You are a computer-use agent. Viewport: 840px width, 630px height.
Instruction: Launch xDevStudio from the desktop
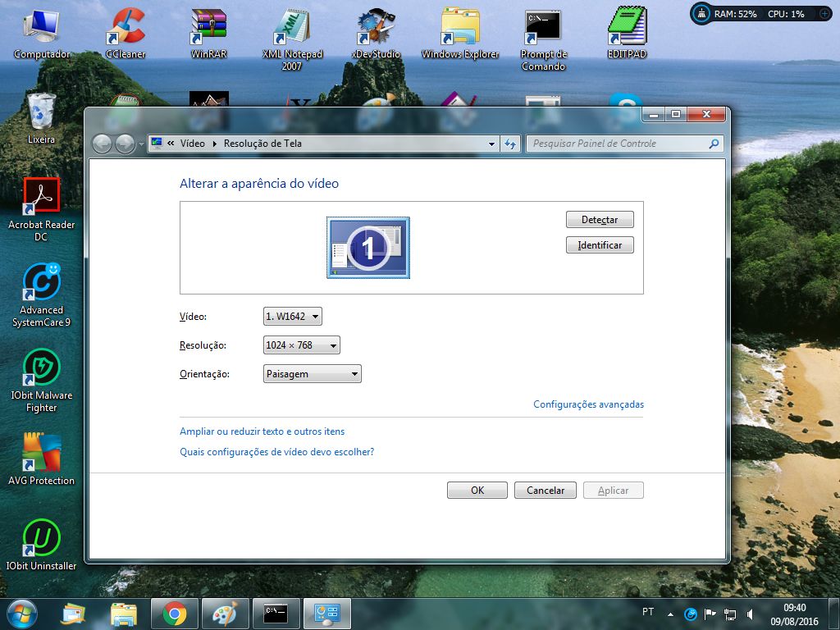[376, 33]
